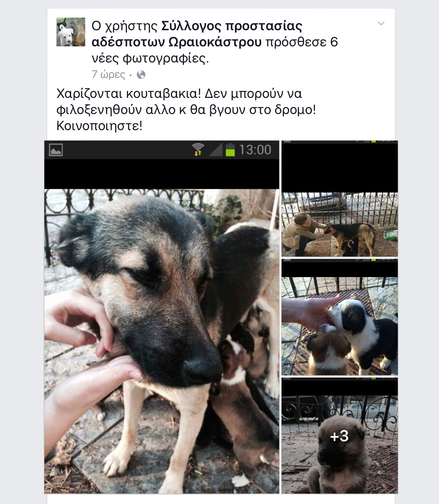Click the green battery icon in photo
Screen dimensions: 439x504
pos(230,149)
